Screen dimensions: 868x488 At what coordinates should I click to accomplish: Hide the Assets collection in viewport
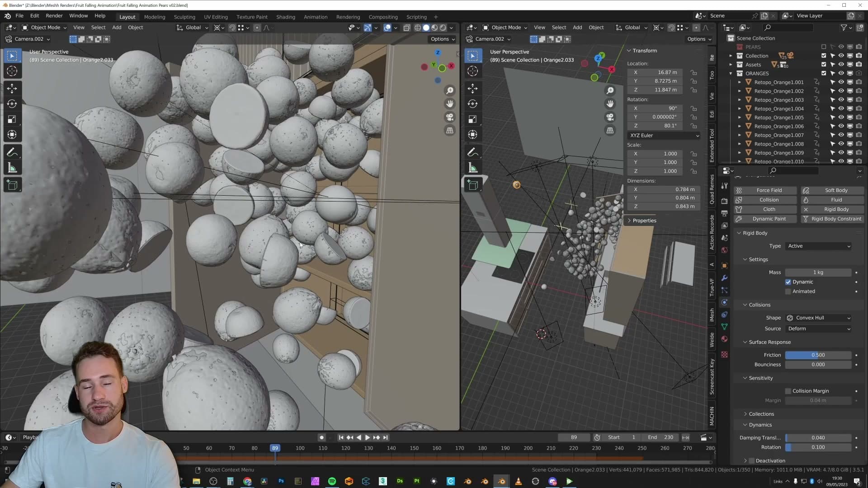click(841, 65)
